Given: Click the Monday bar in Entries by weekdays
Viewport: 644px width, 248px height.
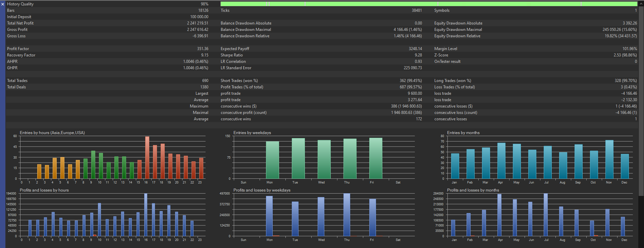Looking at the screenshot, I should pos(272,160).
